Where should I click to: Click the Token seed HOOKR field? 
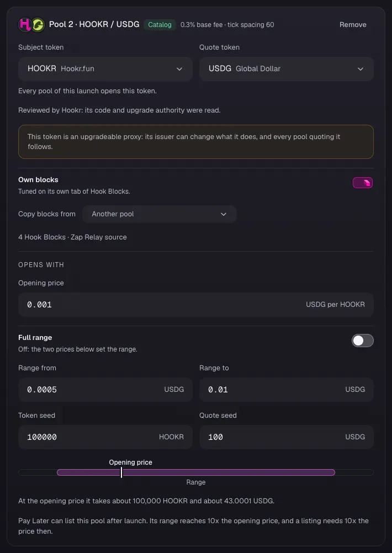click(105, 437)
